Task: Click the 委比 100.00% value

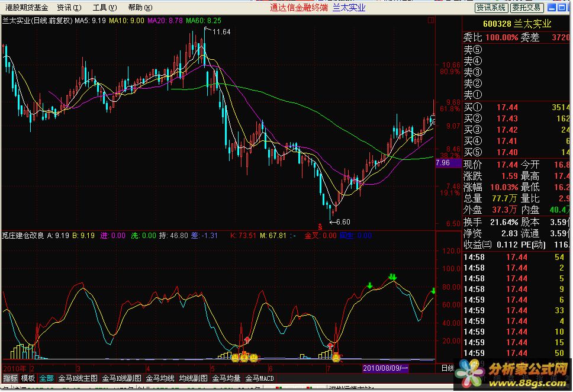Action: (502, 37)
